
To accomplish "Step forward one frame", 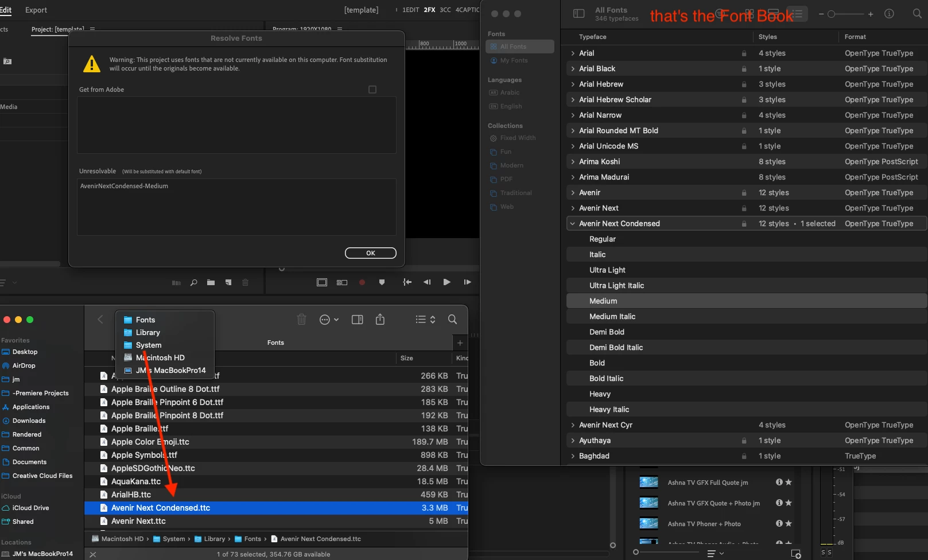I will pos(467,282).
